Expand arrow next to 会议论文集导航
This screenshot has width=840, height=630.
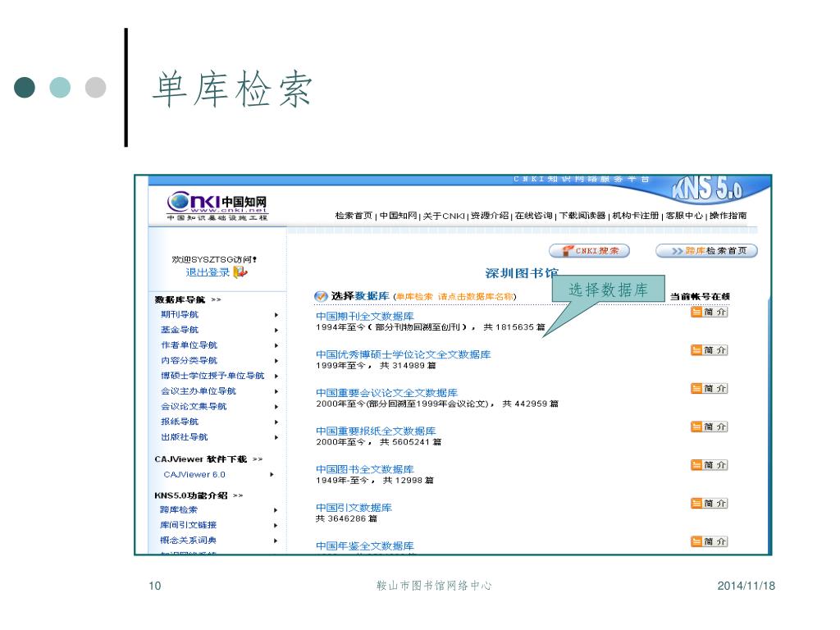pos(276,407)
